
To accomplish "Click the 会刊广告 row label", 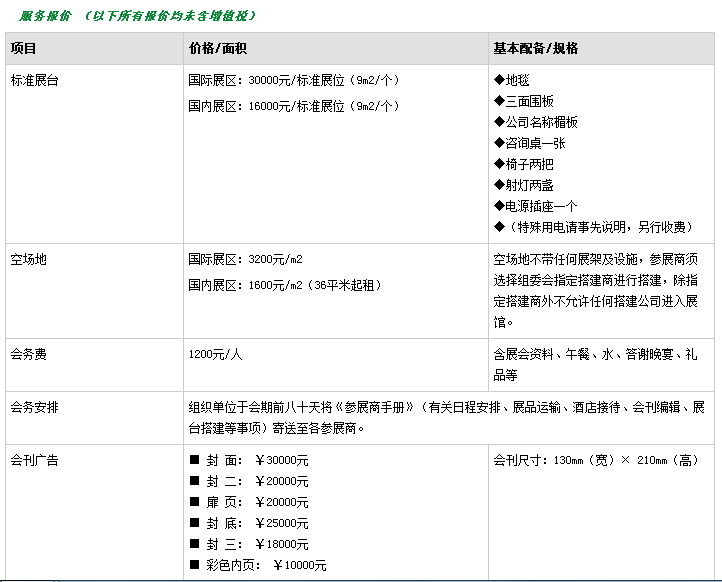I will pyautogui.click(x=34, y=461).
